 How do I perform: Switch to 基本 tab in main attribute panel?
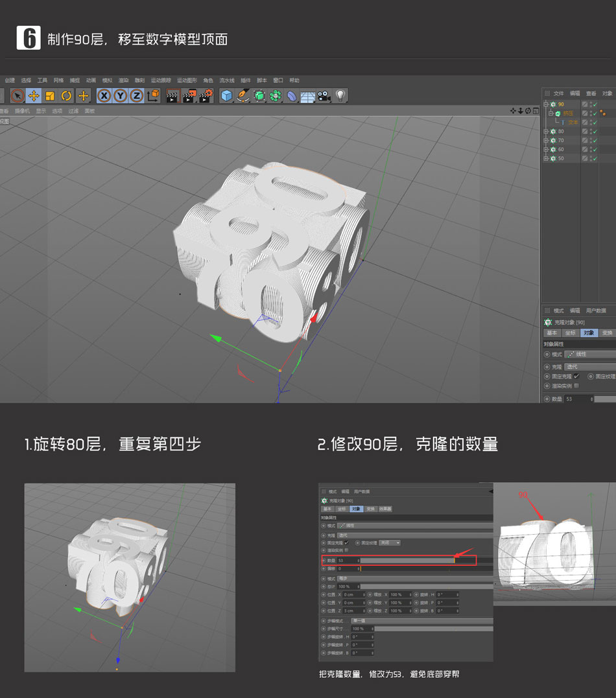552,333
